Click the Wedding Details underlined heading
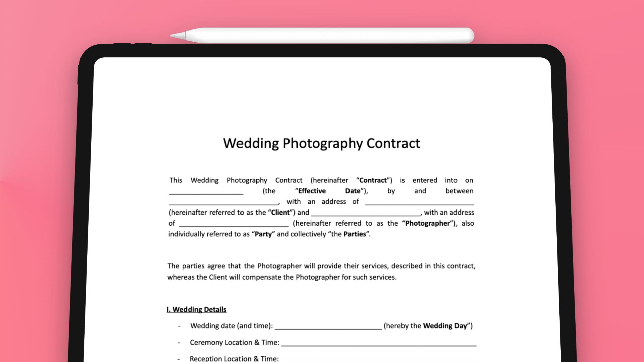Screen dimensions: 644x362 (197, 309)
